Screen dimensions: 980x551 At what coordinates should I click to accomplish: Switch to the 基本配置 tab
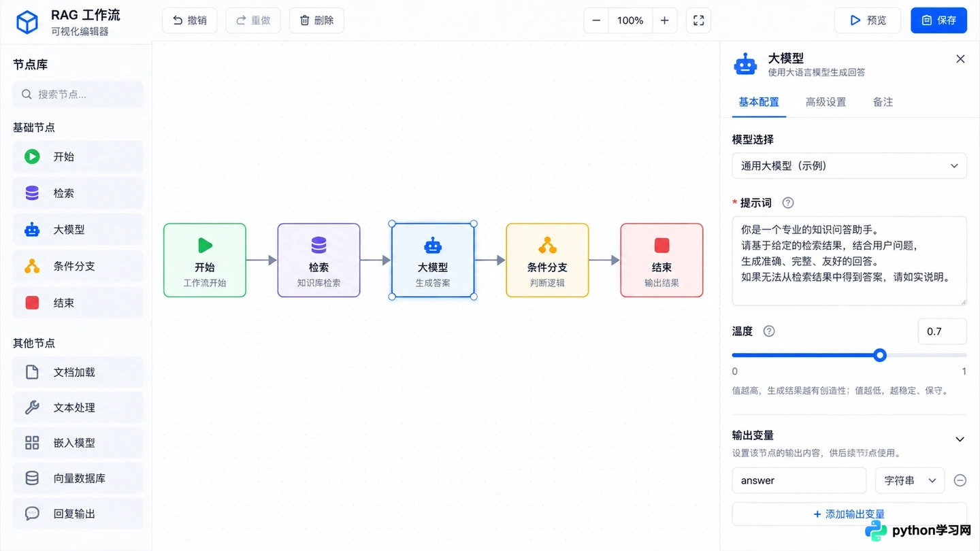[x=759, y=102]
